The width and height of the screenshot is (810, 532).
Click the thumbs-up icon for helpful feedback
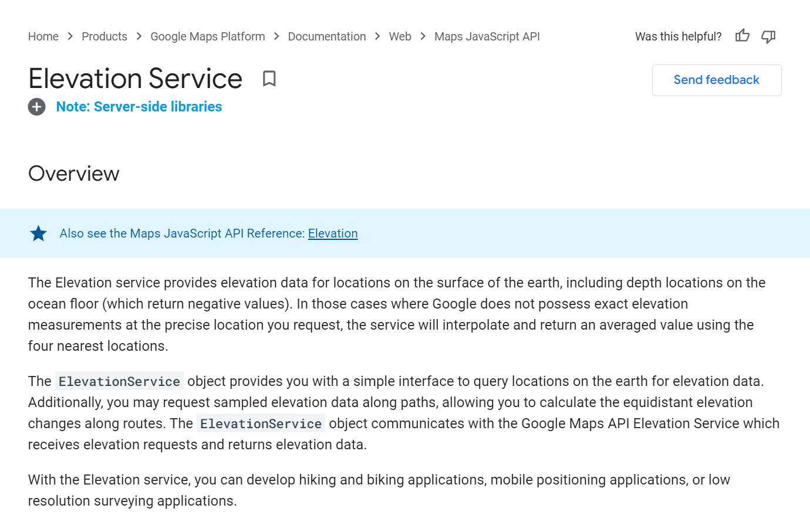(x=742, y=36)
